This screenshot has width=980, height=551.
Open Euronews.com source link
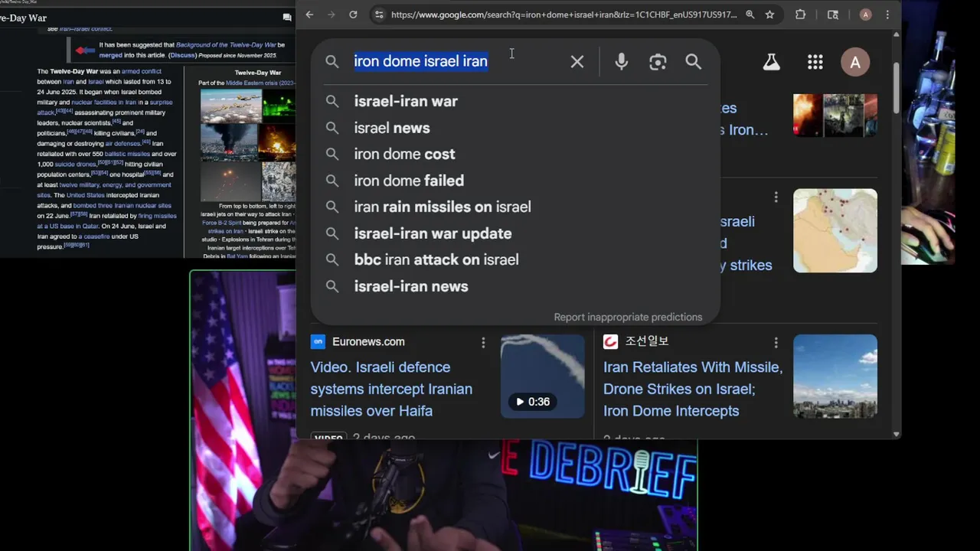(368, 342)
